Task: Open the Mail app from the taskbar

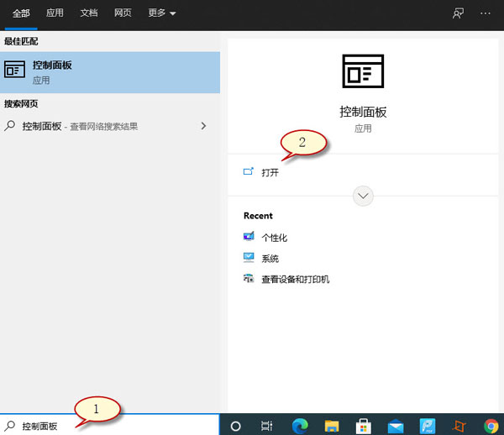Action: click(x=396, y=427)
